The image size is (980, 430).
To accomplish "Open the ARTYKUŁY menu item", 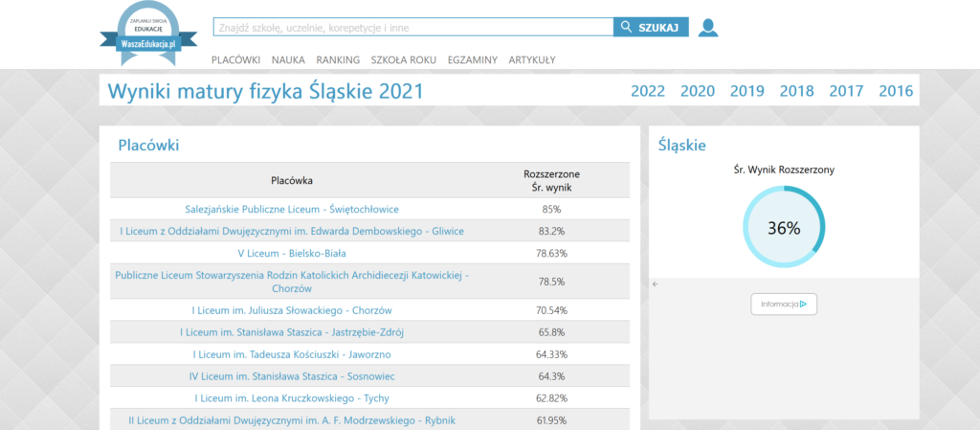I will click(532, 59).
